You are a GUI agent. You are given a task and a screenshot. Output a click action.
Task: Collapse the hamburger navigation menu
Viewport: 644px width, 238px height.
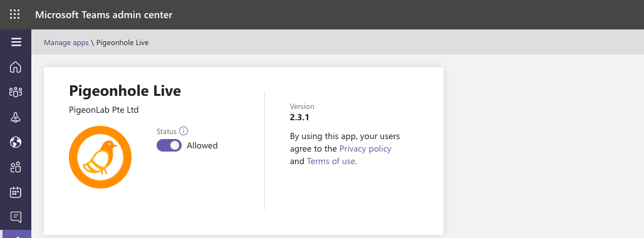coord(16,42)
